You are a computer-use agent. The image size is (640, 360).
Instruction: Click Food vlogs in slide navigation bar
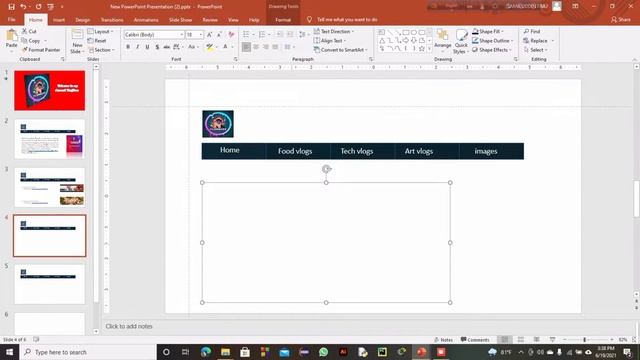coord(295,151)
